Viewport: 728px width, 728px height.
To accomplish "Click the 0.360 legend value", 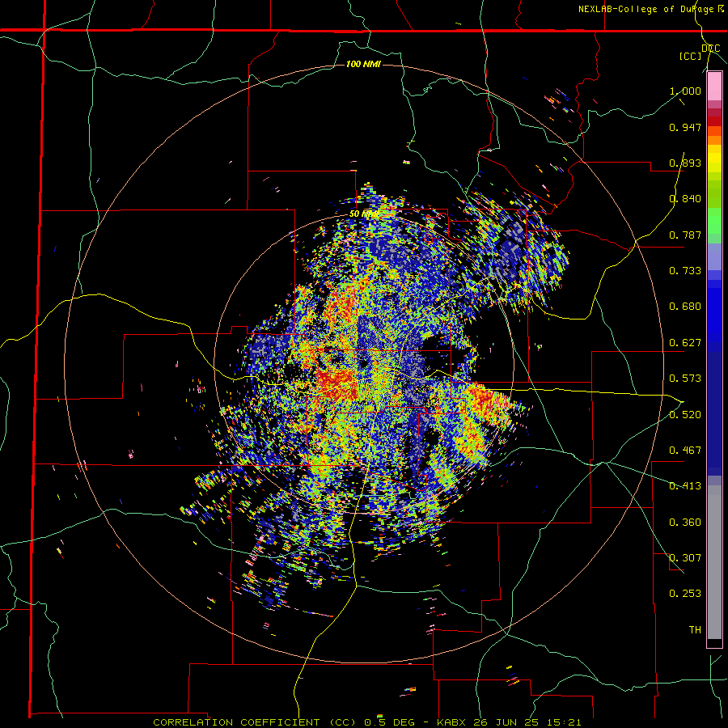I will [685, 523].
